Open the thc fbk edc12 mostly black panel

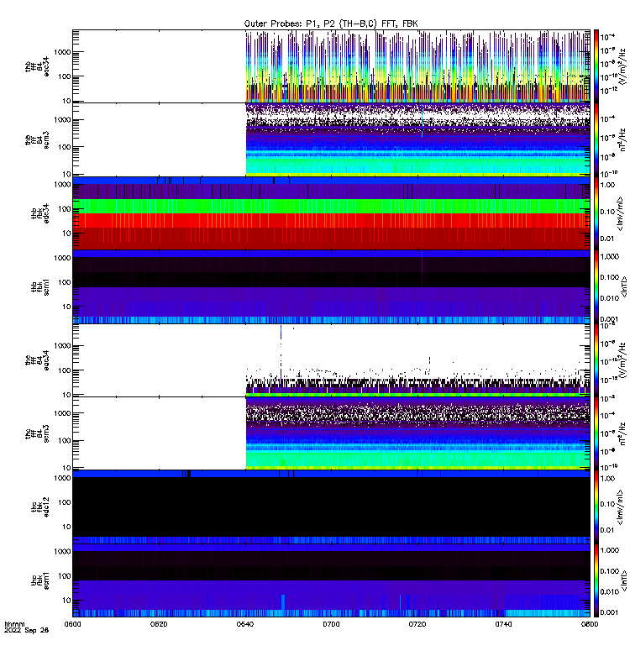331,507
